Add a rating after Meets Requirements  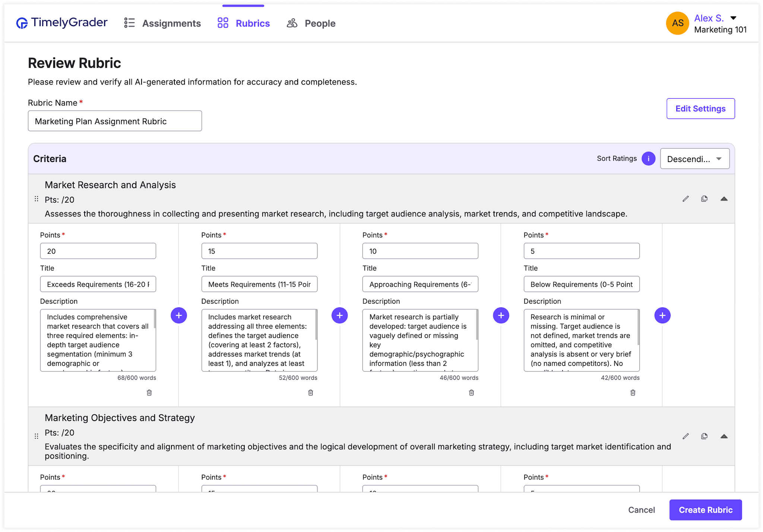[340, 316]
